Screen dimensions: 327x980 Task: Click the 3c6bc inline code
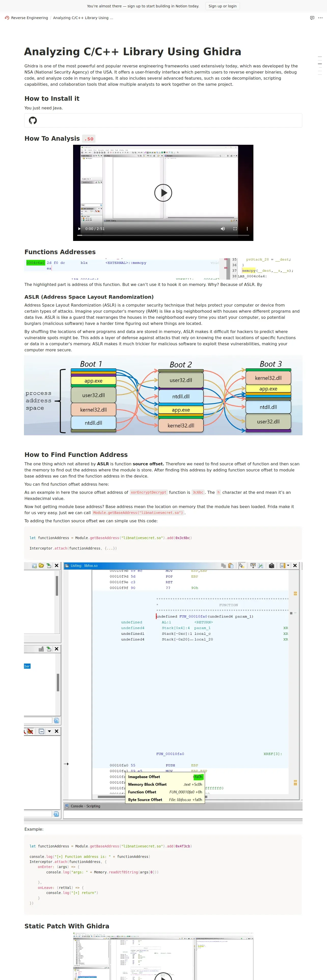[x=198, y=492]
